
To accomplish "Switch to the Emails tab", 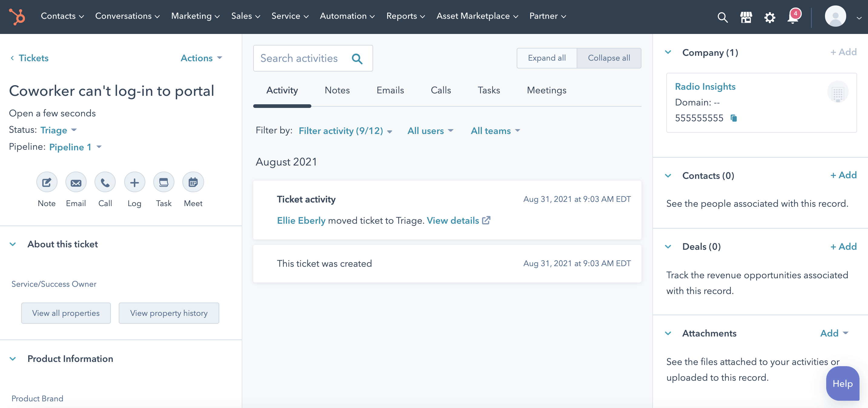I will (390, 90).
